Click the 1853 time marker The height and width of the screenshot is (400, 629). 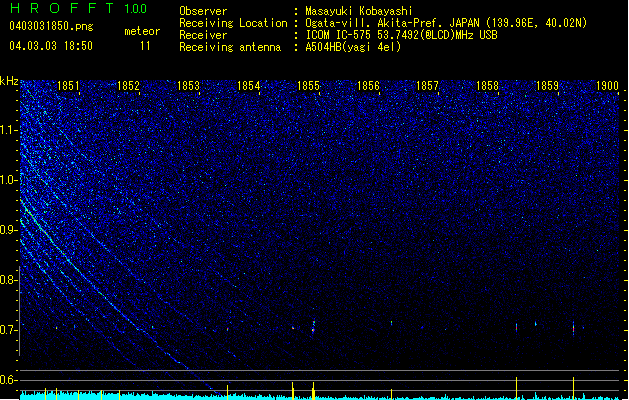[x=188, y=86]
